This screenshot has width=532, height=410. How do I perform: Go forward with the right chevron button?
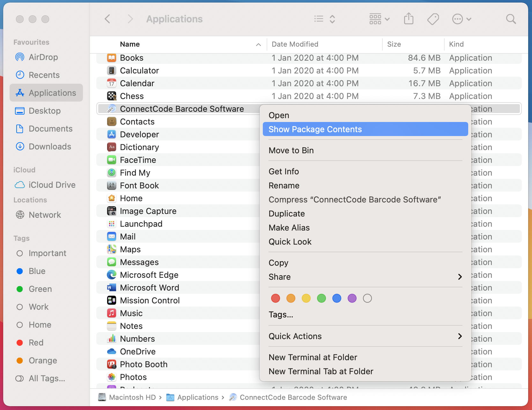point(130,19)
